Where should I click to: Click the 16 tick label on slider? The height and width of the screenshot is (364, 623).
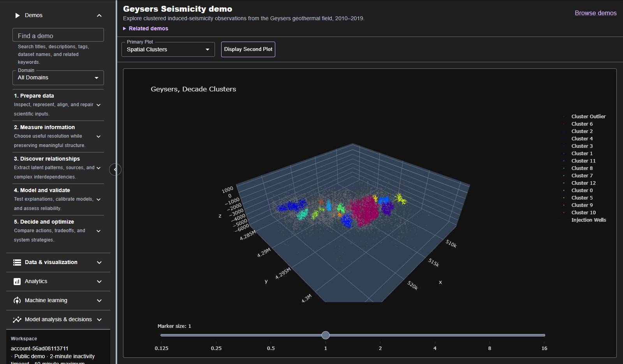point(544,348)
